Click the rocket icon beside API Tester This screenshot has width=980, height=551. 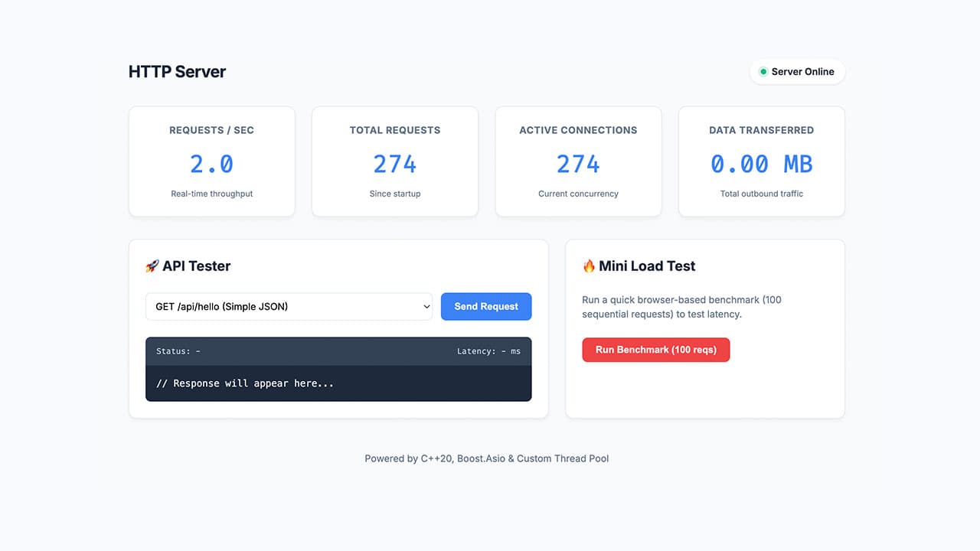pyautogui.click(x=153, y=266)
